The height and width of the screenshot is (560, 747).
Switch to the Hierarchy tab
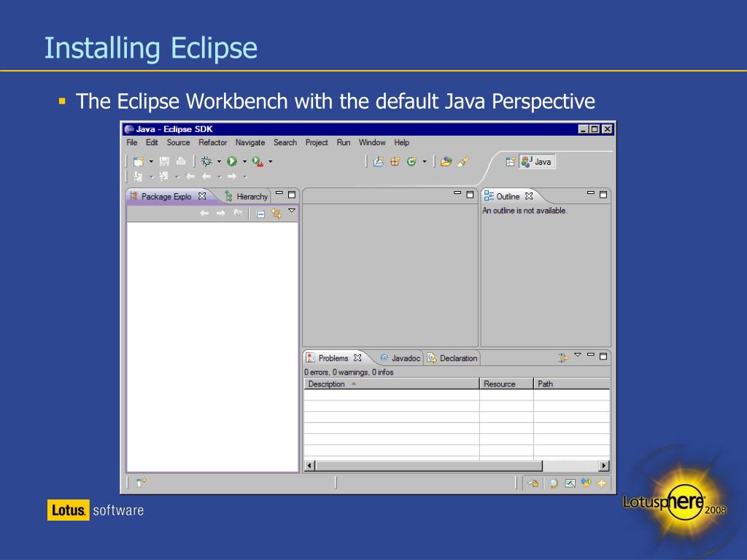tap(247, 196)
